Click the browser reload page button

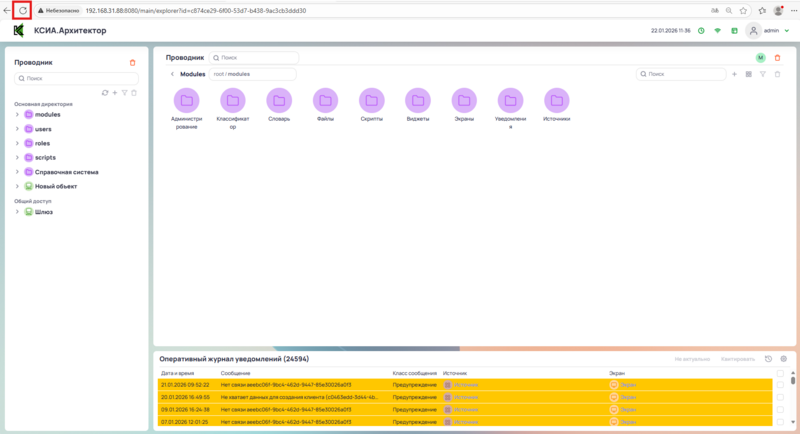(x=22, y=10)
